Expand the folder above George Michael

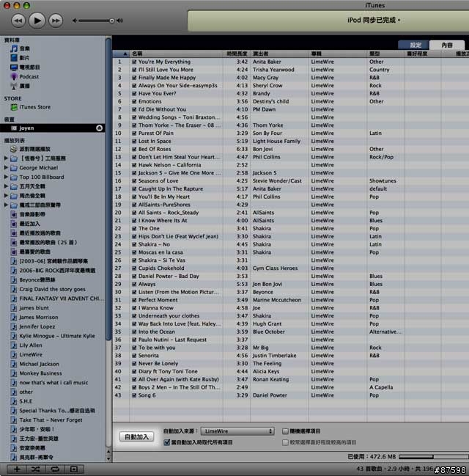[6, 158]
